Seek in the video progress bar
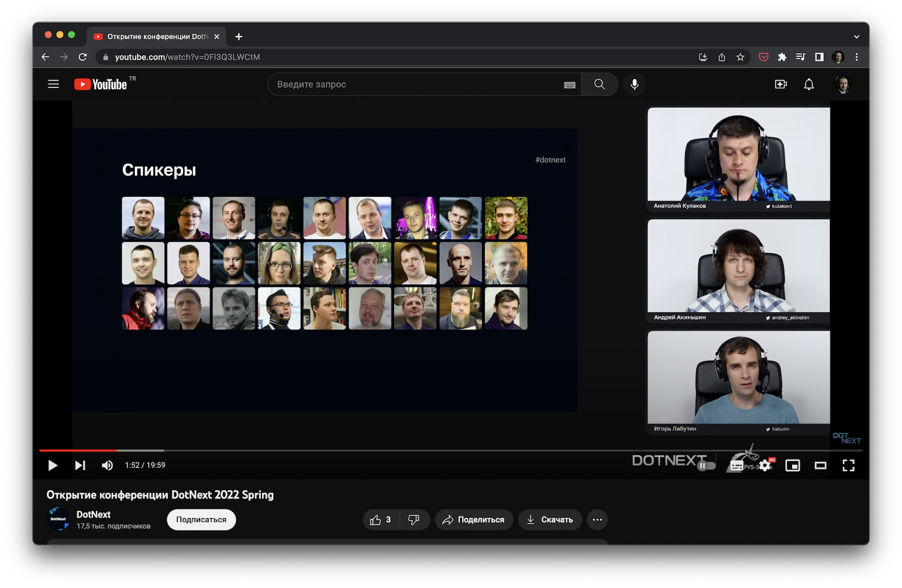The width and height of the screenshot is (902, 588). coord(450,450)
